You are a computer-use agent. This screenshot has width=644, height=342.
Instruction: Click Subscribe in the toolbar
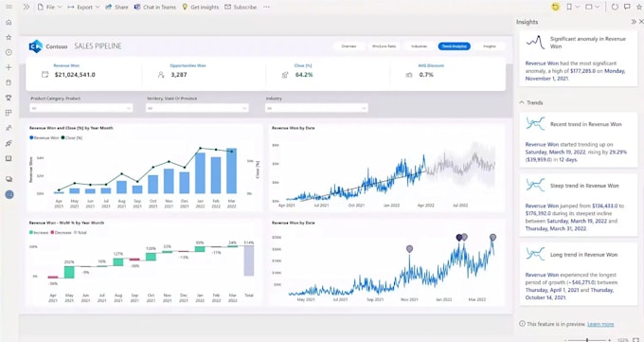pyautogui.click(x=241, y=7)
